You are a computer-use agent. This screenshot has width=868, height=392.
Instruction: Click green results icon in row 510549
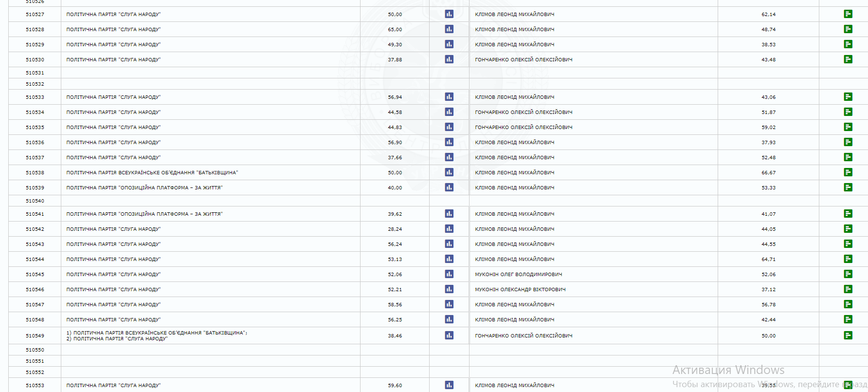(848, 336)
